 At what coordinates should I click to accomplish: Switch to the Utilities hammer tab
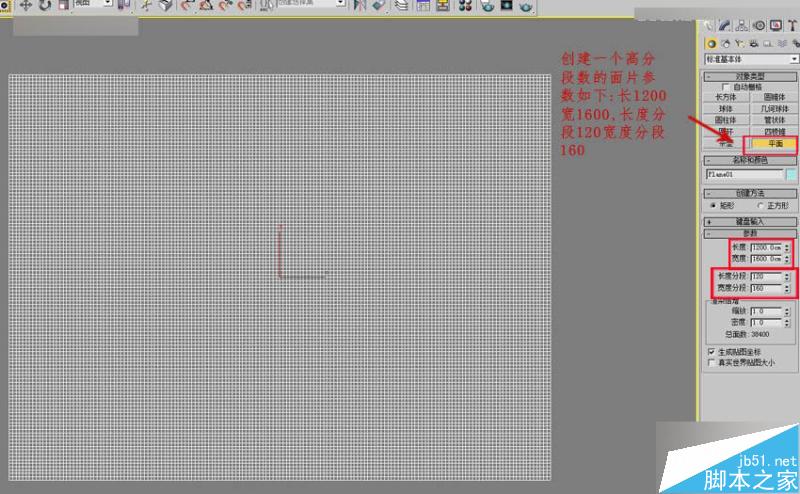coord(792,26)
